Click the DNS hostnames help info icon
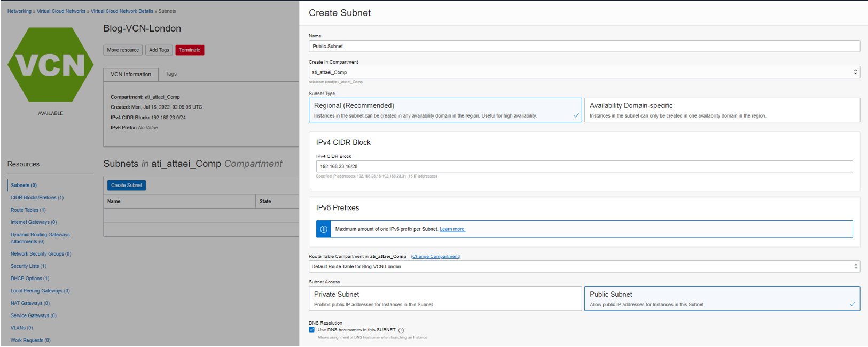Image resolution: width=868 pixels, height=347 pixels. tap(401, 330)
